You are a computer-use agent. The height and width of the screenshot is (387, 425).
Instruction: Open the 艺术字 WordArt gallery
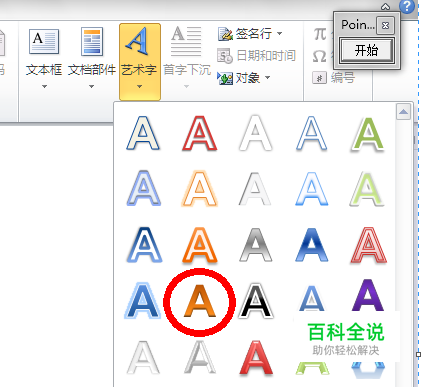[140, 62]
